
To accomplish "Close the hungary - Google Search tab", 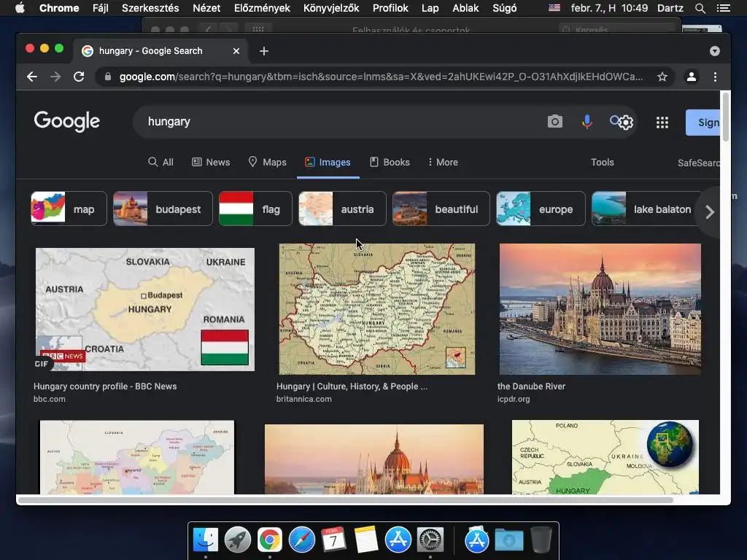I will [x=236, y=51].
